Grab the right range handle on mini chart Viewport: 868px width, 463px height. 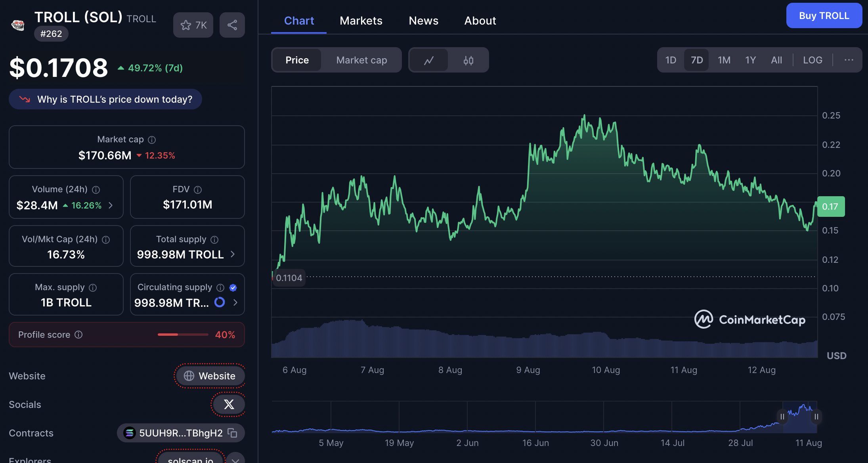click(x=816, y=417)
